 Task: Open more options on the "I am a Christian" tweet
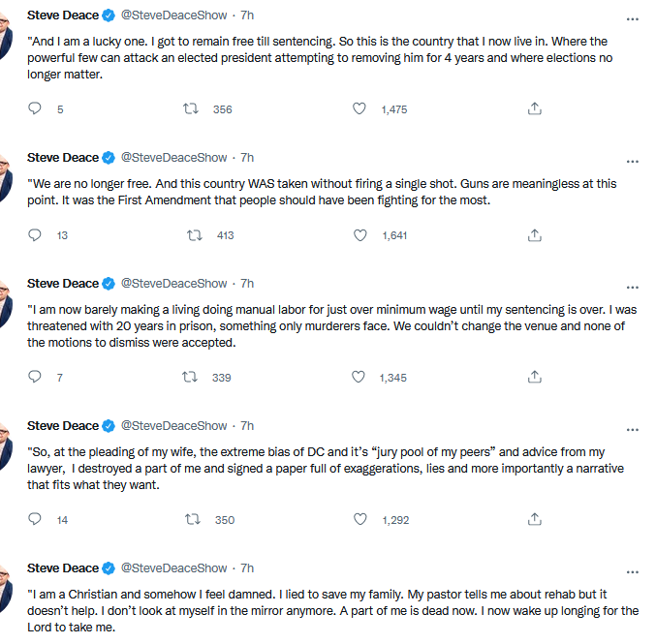[x=633, y=571]
